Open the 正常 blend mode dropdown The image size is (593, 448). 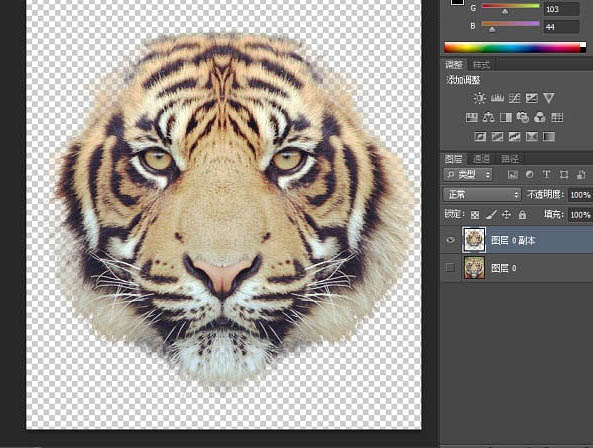(482, 195)
